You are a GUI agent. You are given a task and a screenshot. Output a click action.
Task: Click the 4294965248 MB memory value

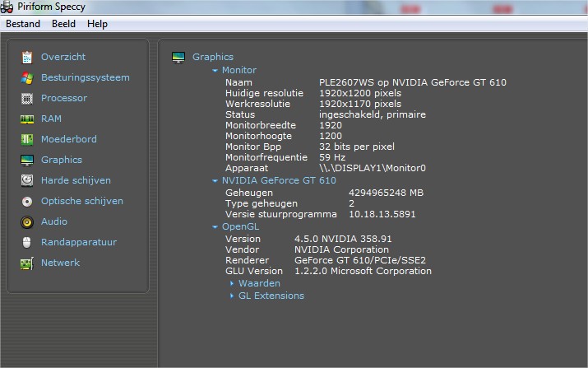386,193
